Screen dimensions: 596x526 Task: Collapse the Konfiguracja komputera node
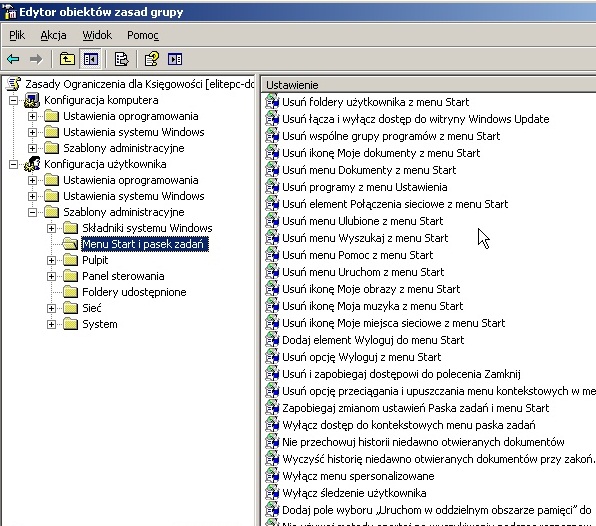click(13, 100)
